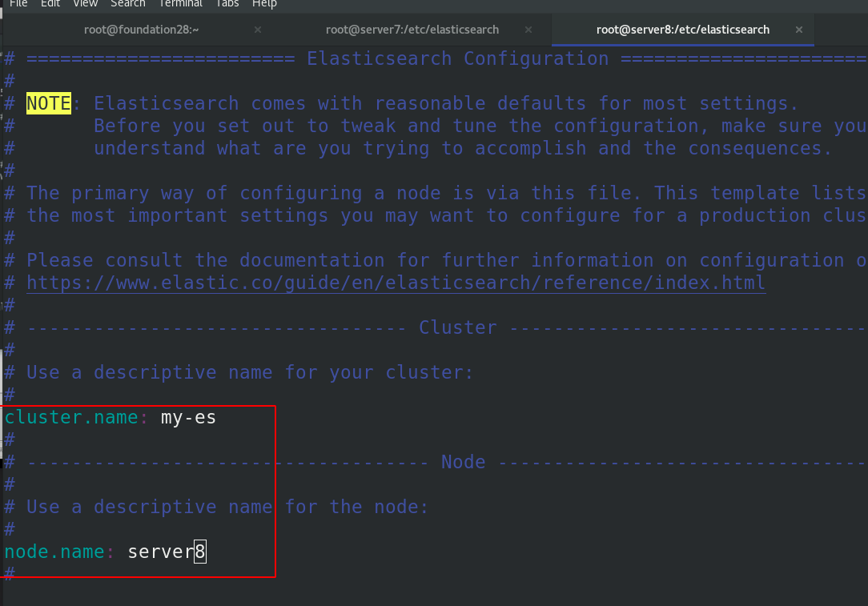The height and width of the screenshot is (606, 868).
Task: Close the root@foundation28 tab
Action: click(257, 30)
